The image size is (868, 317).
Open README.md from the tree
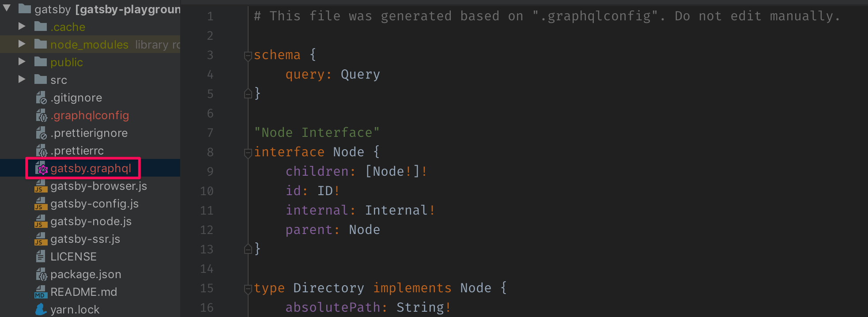(x=83, y=292)
